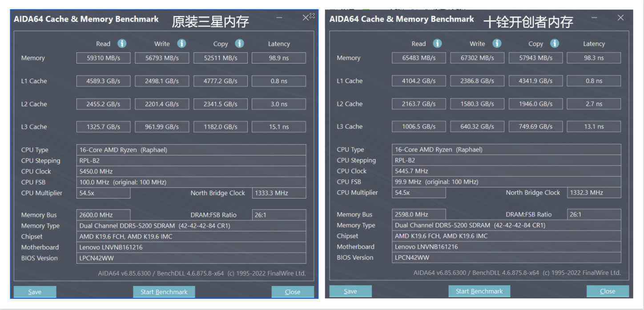Minimize the left AIDA64 window
This screenshot has height=310, width=644.
279,18
